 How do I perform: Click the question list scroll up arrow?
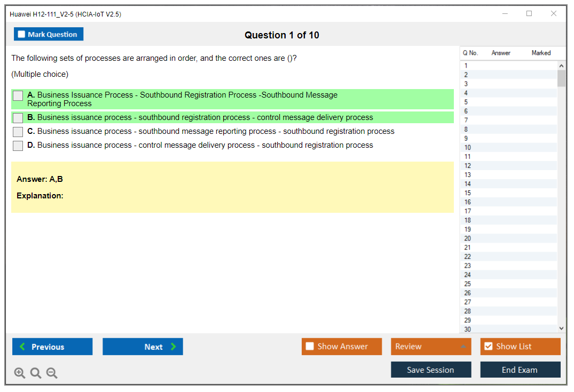pos(561,66)
